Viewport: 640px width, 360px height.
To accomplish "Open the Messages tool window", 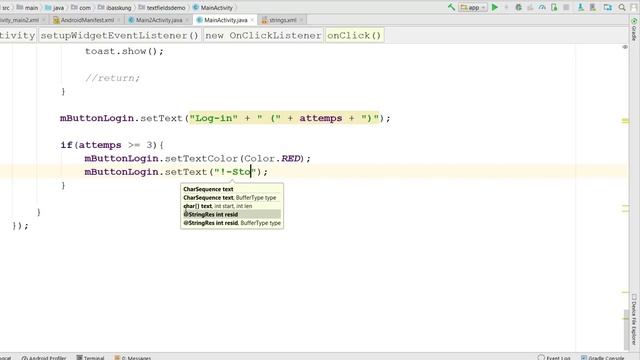I will 133,358.
